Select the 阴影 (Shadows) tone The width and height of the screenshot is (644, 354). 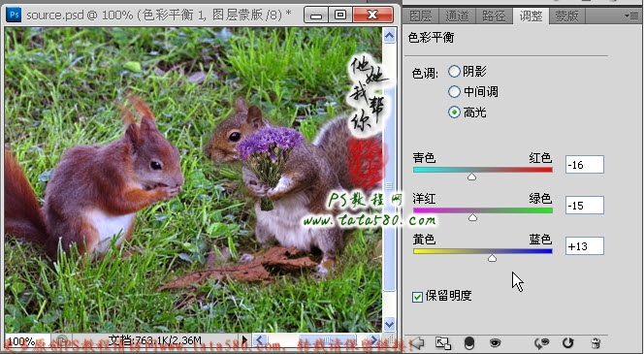(x=454, y=72)
